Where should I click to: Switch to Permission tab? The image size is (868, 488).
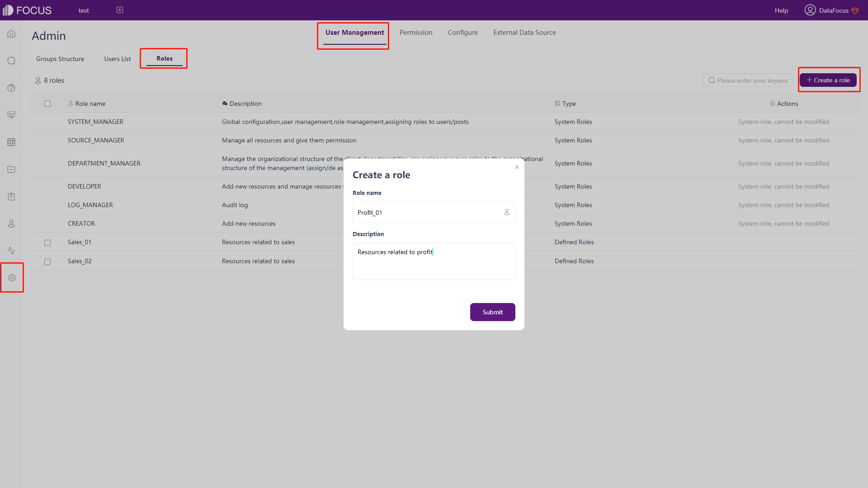[416, 33]
